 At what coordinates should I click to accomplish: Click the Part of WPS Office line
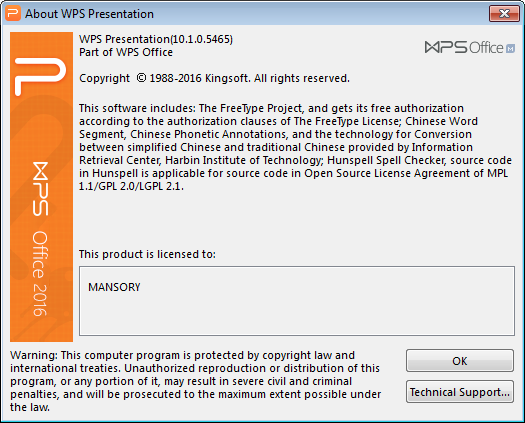point(126,52)
